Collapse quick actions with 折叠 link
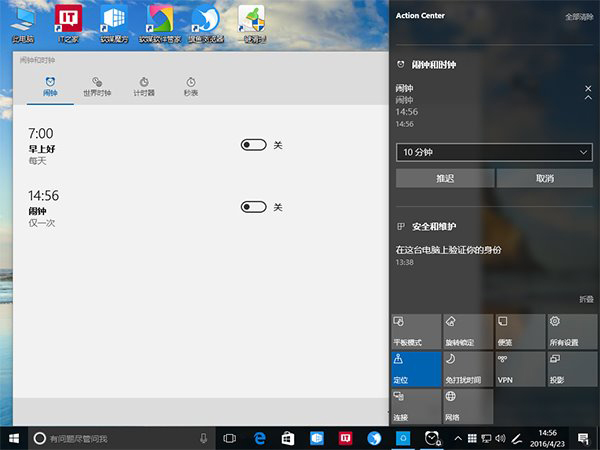Image resolution: width=600 pixels, height=450 pixels. pyautogui.click(x=585, y=300)
